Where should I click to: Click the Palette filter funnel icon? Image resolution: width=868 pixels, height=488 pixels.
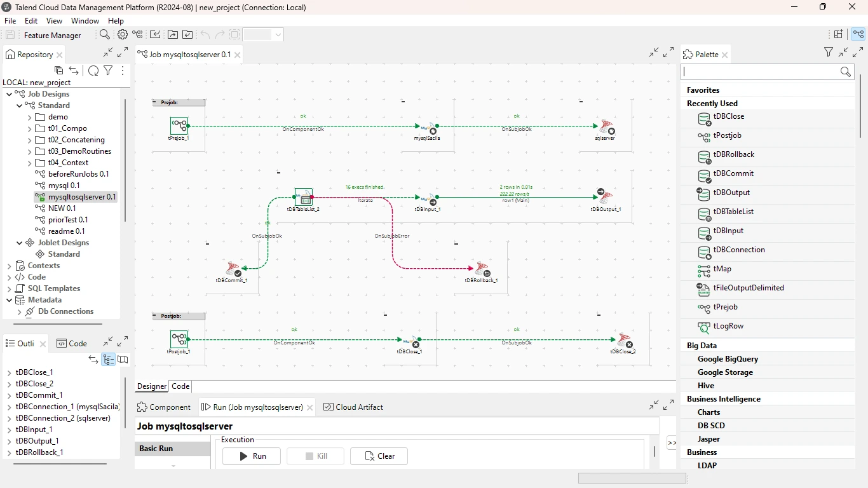click(829, 52)
